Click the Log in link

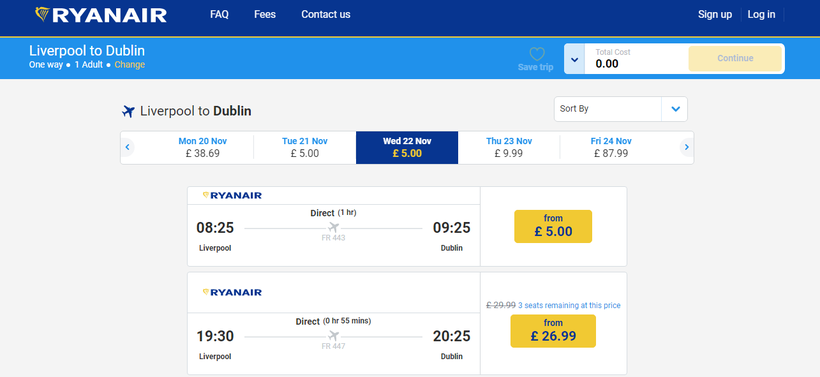coord(761,15)
